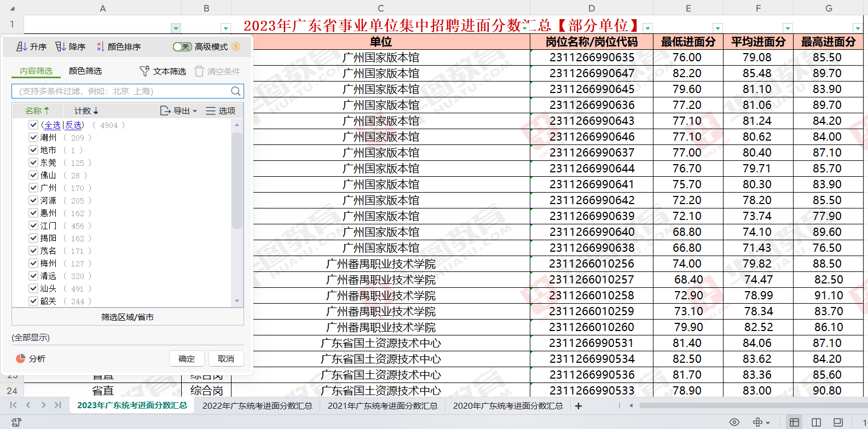The image size is (868, 429).
Task: Open sheet 2021年广东统考进面分数汇总
Action: click(x=383, y=405)
